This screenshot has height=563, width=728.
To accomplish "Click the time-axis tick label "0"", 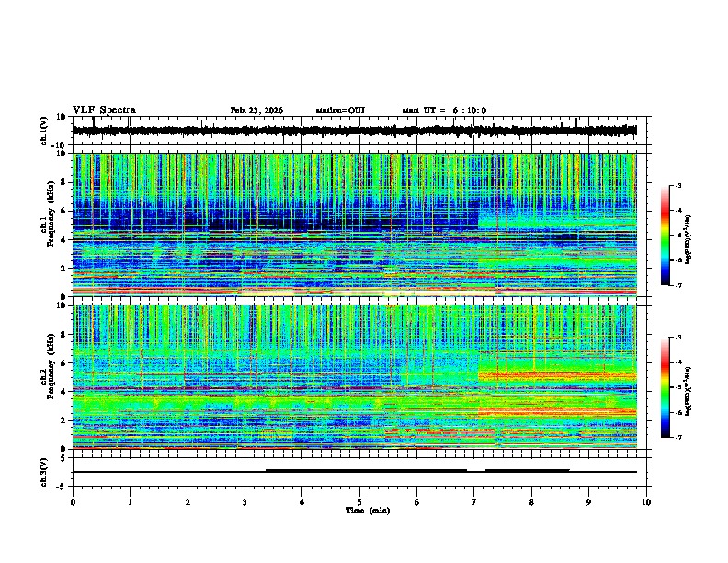I will pyautogui.click(x=73, y=502).
